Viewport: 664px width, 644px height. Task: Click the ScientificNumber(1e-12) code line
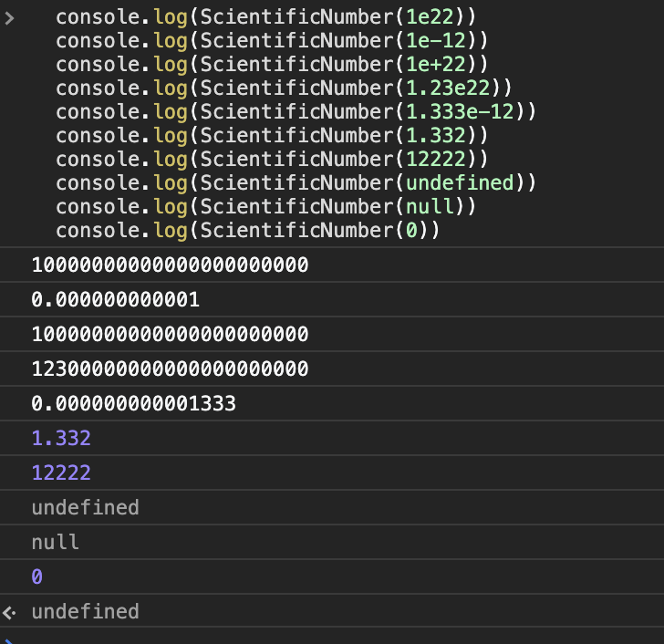click(271, 41)
